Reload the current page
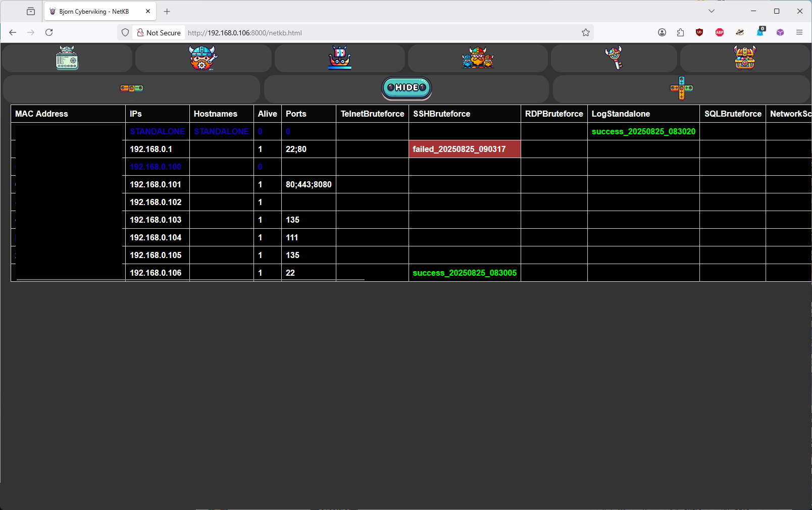The image size is (812, 510). (49, 32)
